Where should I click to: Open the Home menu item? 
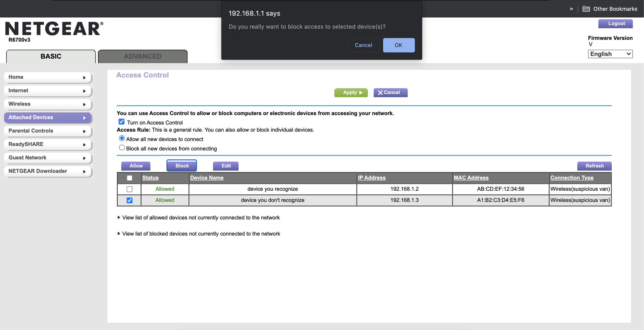[x=48, y=77]
